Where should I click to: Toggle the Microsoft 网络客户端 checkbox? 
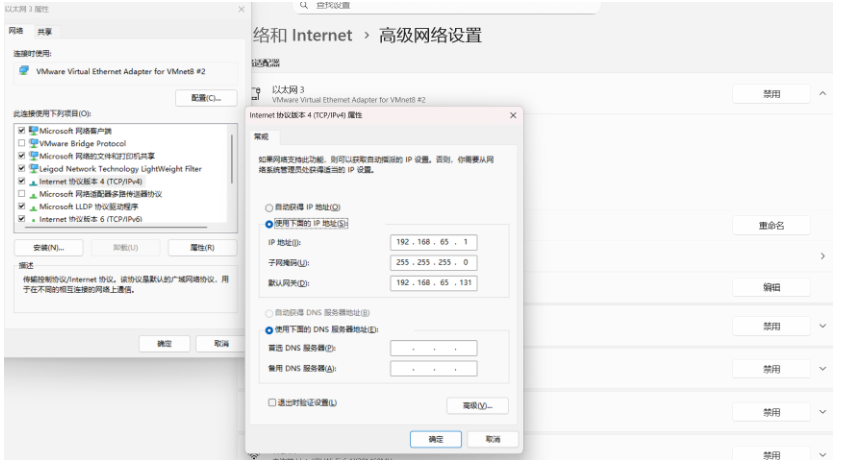22,131
